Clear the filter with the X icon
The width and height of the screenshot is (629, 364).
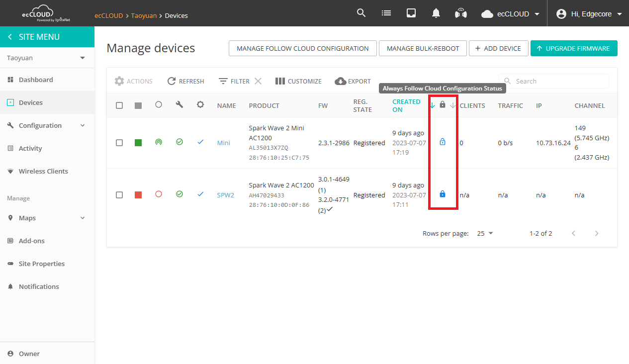coord(258,81)
